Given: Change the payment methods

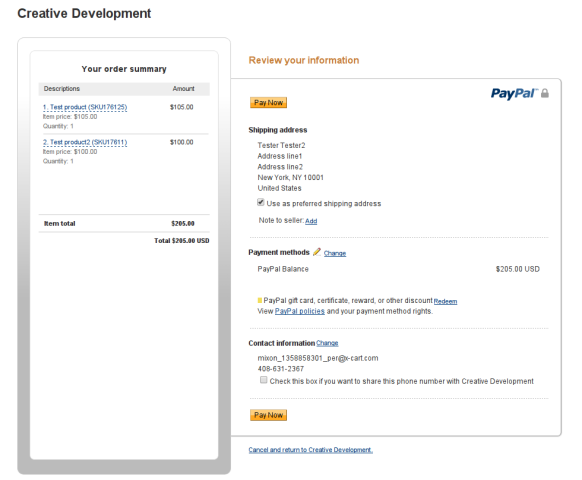Looking at the screenshot, I should [x=335, y=253].
